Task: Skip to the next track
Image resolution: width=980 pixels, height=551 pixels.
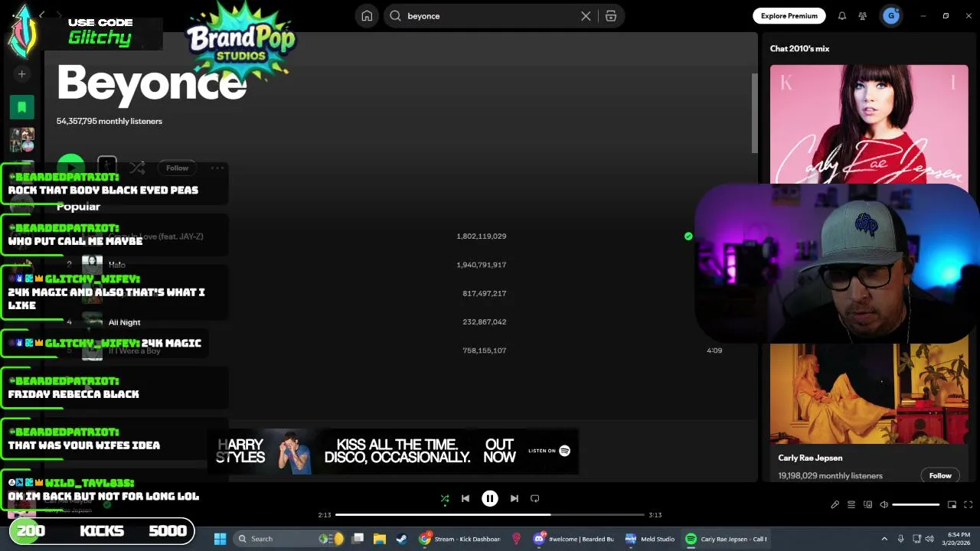Action: click(514, 499)
